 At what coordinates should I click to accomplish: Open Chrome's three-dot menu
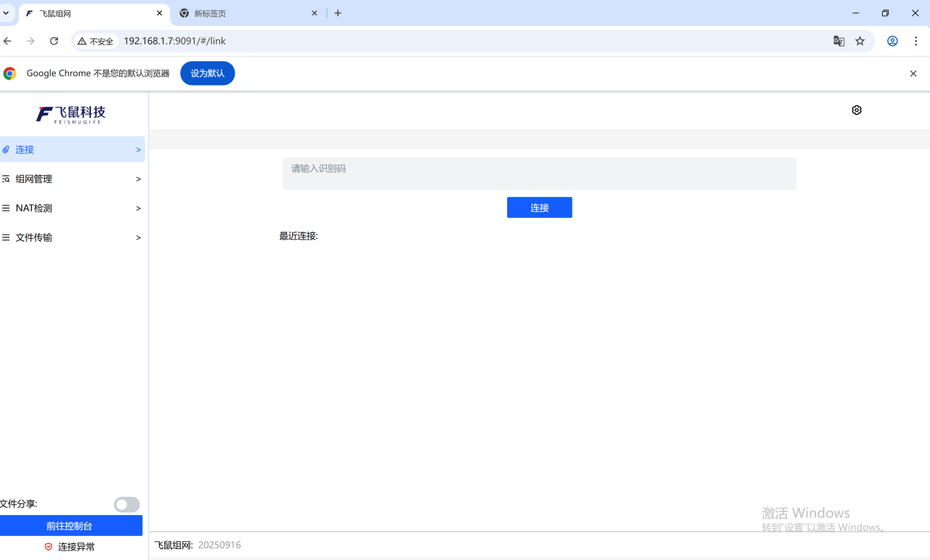(917, 41)
